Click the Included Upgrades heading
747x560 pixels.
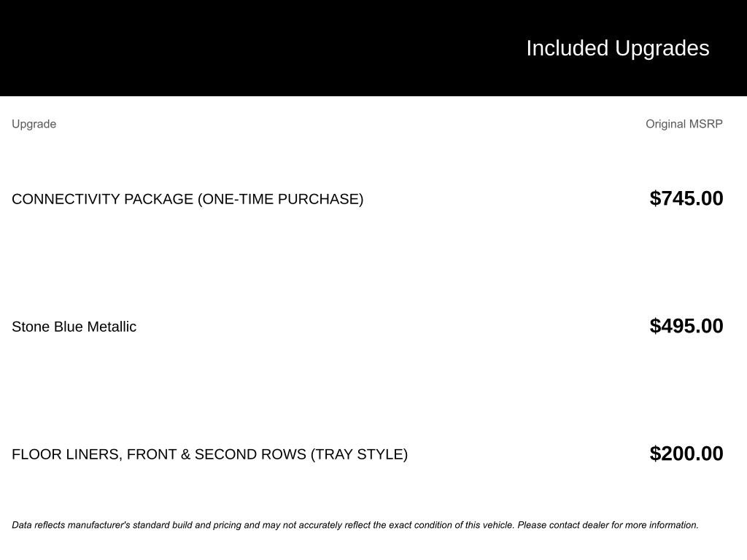click(x=617, y=48)
